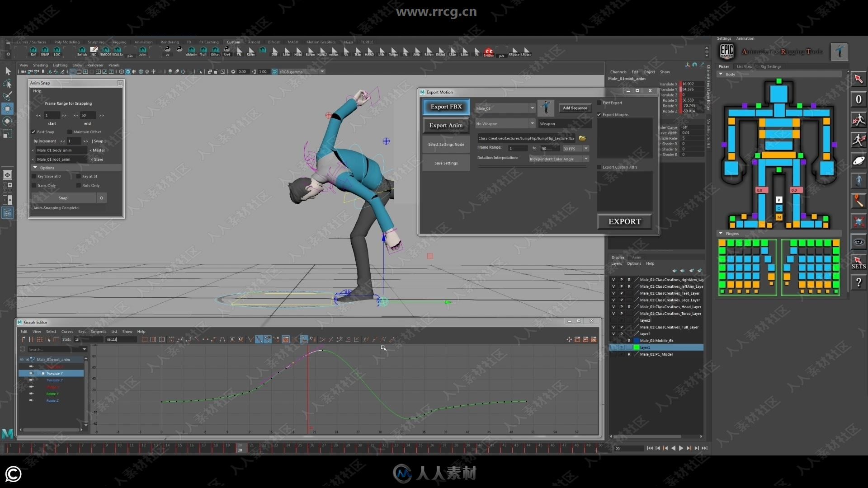Click the Joint shelf icon
The image size is (868, 488).
point(142,51)
